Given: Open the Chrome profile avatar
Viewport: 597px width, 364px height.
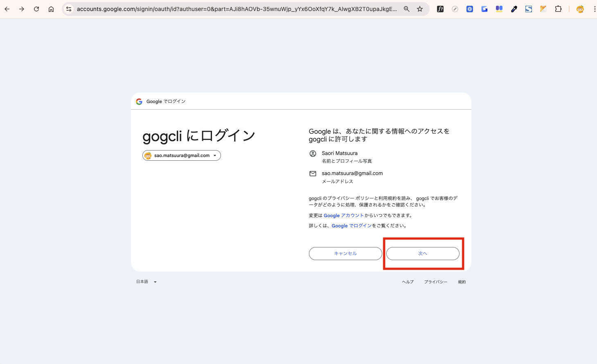Looking at the screenshot, I should pyautogui.click(x=580, y=9).
